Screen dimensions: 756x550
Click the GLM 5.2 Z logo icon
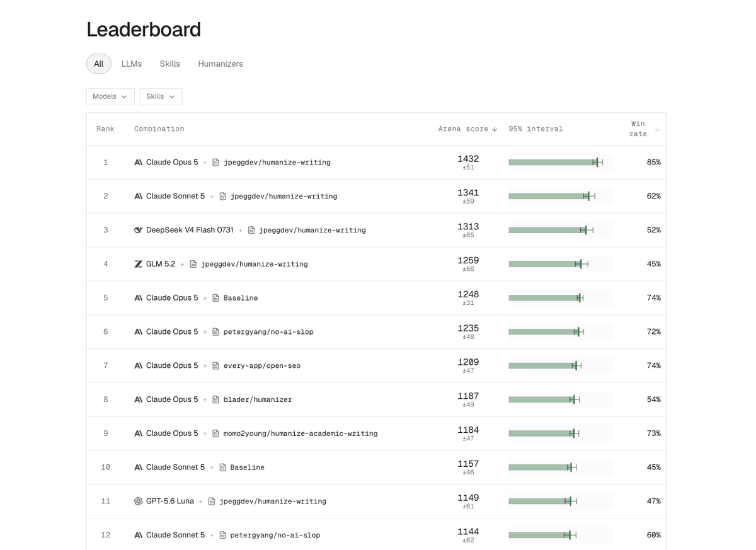coord(139,264)
